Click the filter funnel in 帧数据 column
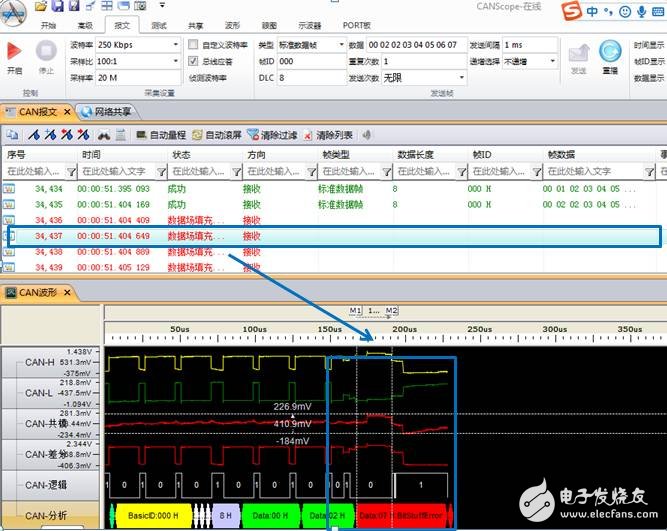This screenshot has height=531, width=667. [x=649, y=171]
